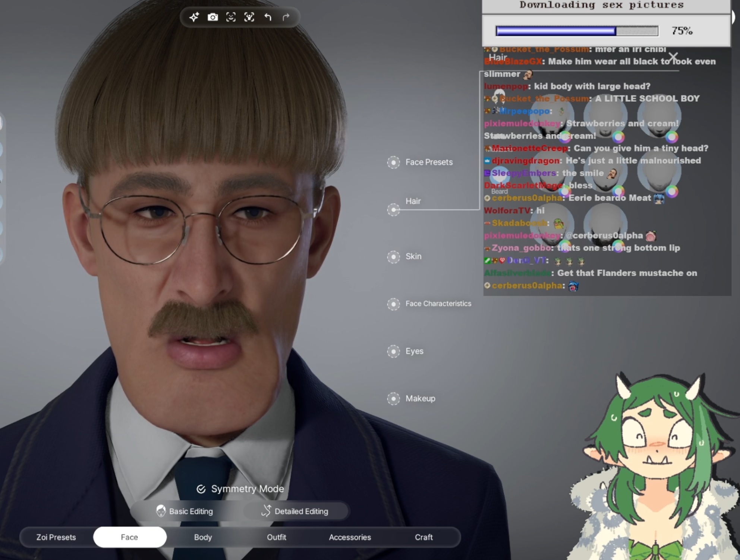Viewport: 740px width, 560px height.
Task: Click the Basic Editing face icon
Action: point(161,511)
